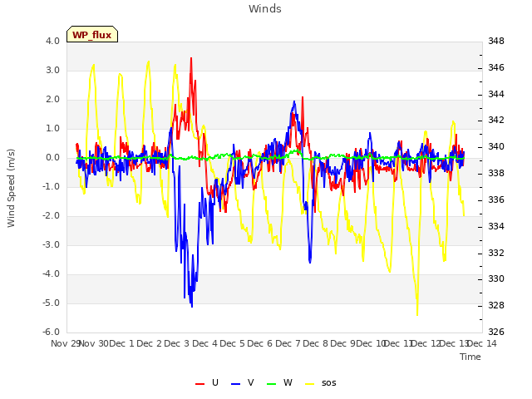Click the '2.0' left axis value
This screenshot has height=399, width=532.
coord(52,100)
